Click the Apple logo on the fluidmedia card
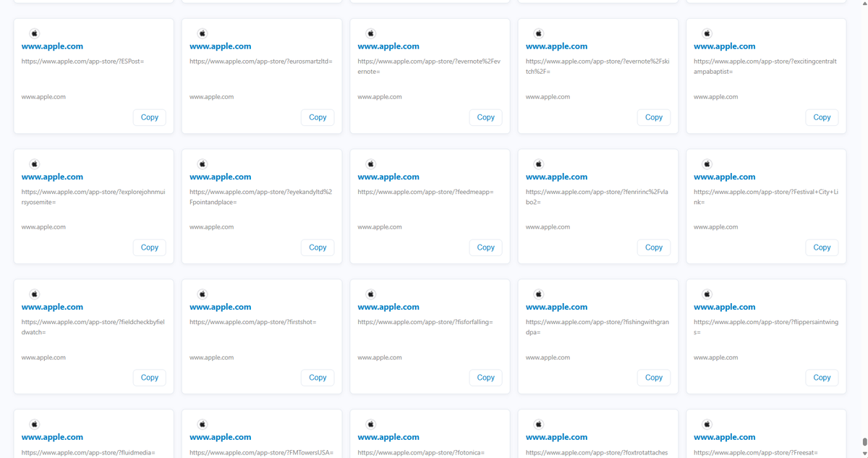Screen dimensions: 868x458 [34, 424]
